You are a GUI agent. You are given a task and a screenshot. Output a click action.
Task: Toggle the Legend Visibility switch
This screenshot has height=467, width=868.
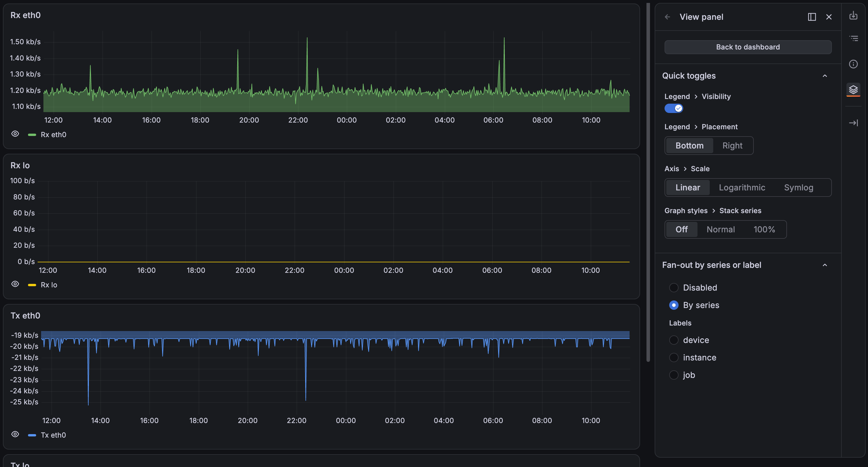(x=674, y=108)
